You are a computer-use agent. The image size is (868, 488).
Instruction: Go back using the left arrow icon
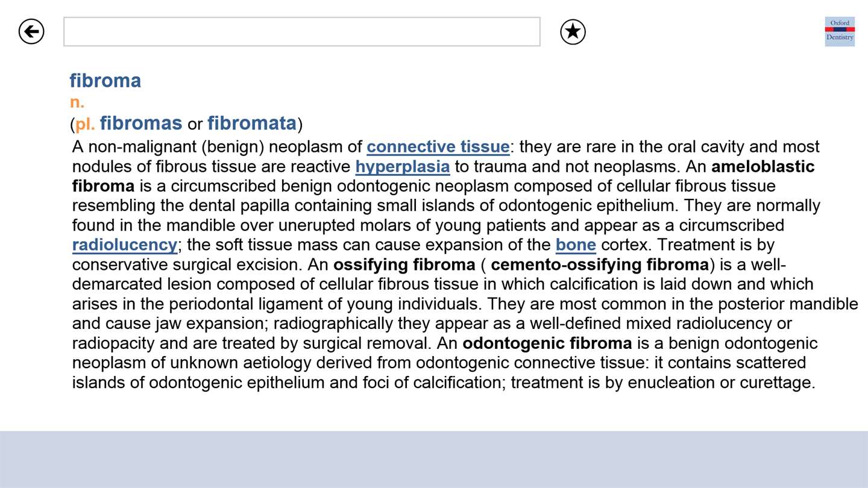31,31
